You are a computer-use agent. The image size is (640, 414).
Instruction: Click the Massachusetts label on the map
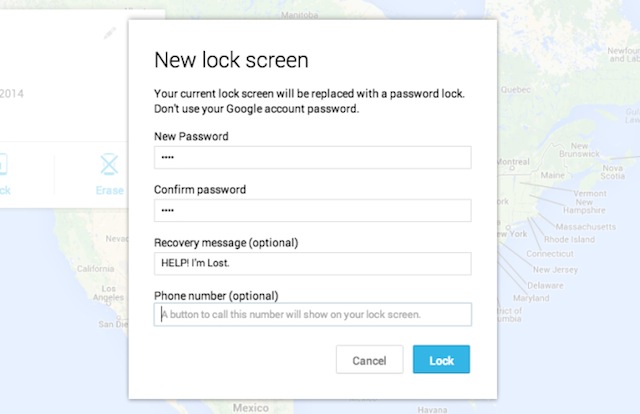tap(586, 227)
